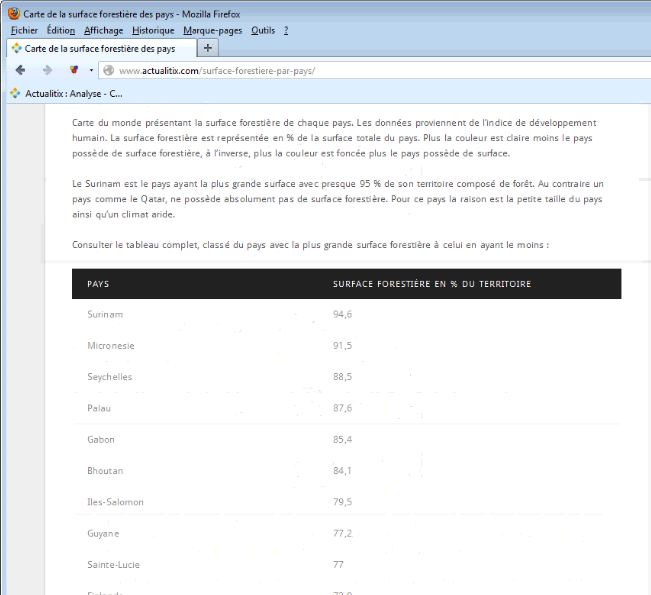Viewport: 651px width, 595px height.
Task: Click the globe site identity icon
Action: 109,71
